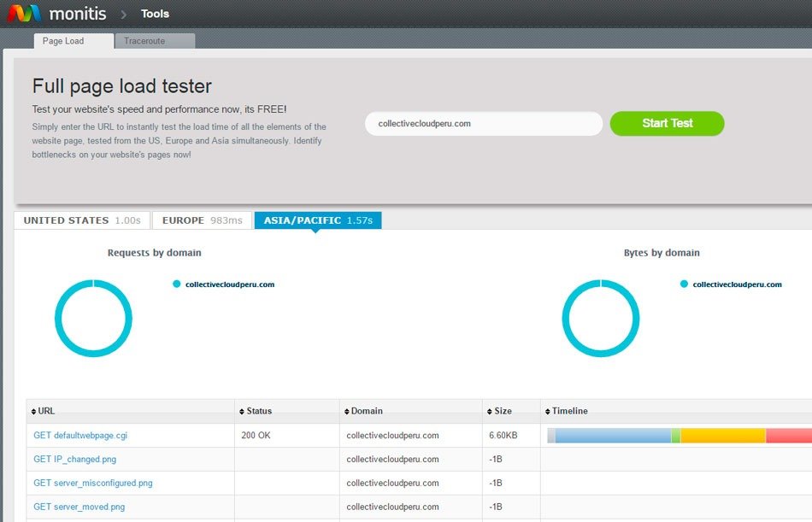The width and height of the screenshot is (812, 522).
Task: Focus the URL input field
Action: [x=484, y=124]
